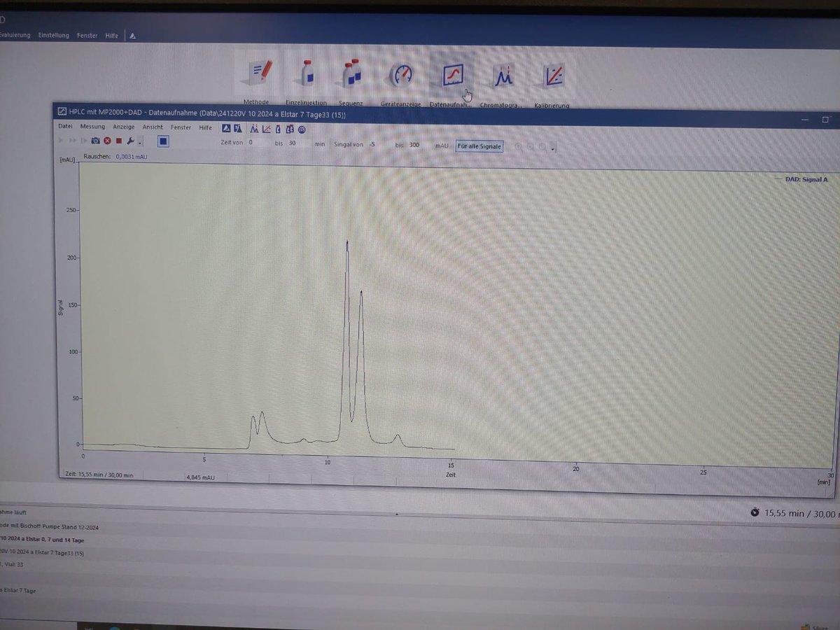Open the Ansicht menu

[x=153, y=127]
